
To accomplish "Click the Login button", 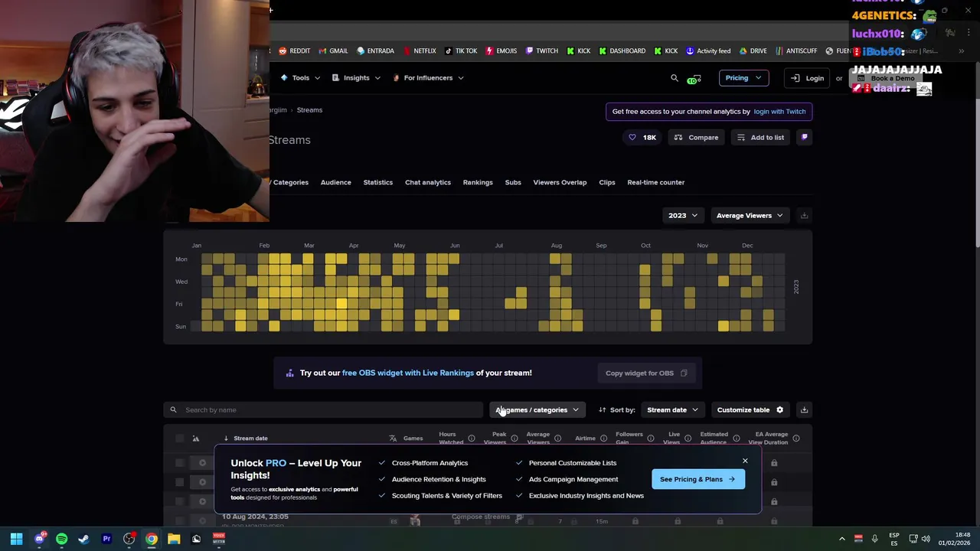I will pos(808,78).
